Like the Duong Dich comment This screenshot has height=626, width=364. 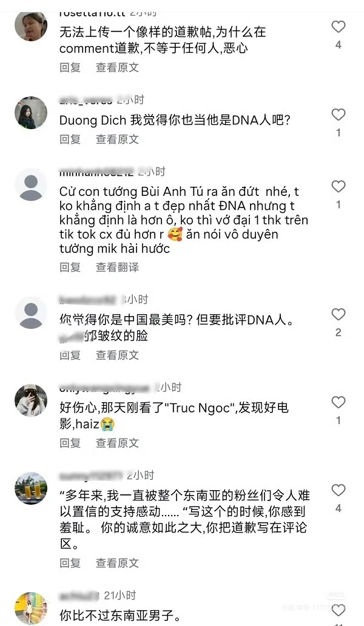coord(339,115)
